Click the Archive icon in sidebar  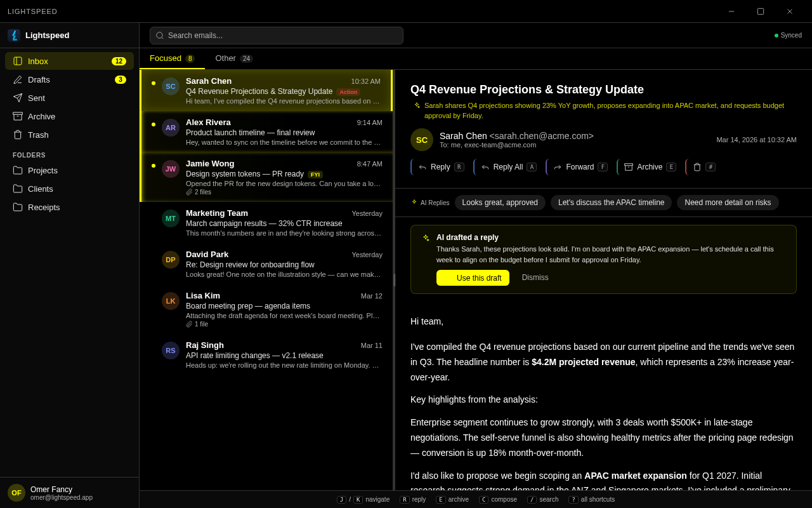pos(18,116)
